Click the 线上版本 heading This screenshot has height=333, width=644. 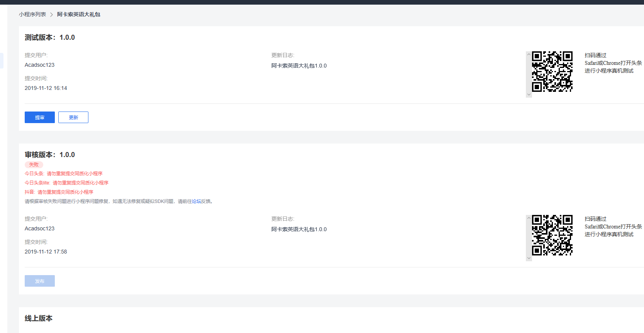pos(39,318)
